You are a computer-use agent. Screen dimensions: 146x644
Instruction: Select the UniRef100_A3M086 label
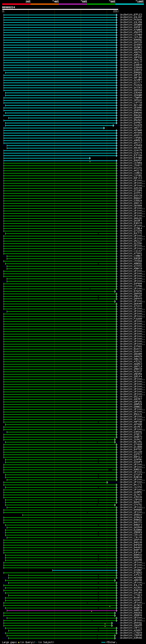tap(131, 638)
